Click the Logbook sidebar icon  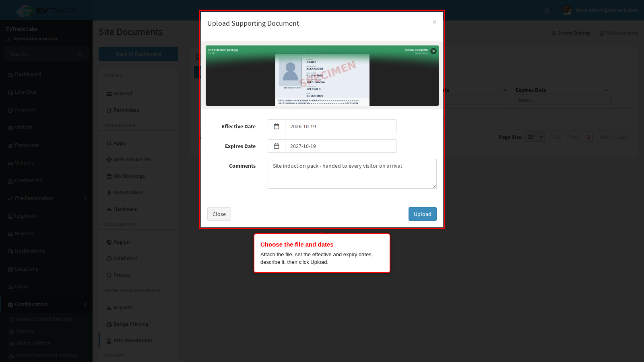point(10,216)
